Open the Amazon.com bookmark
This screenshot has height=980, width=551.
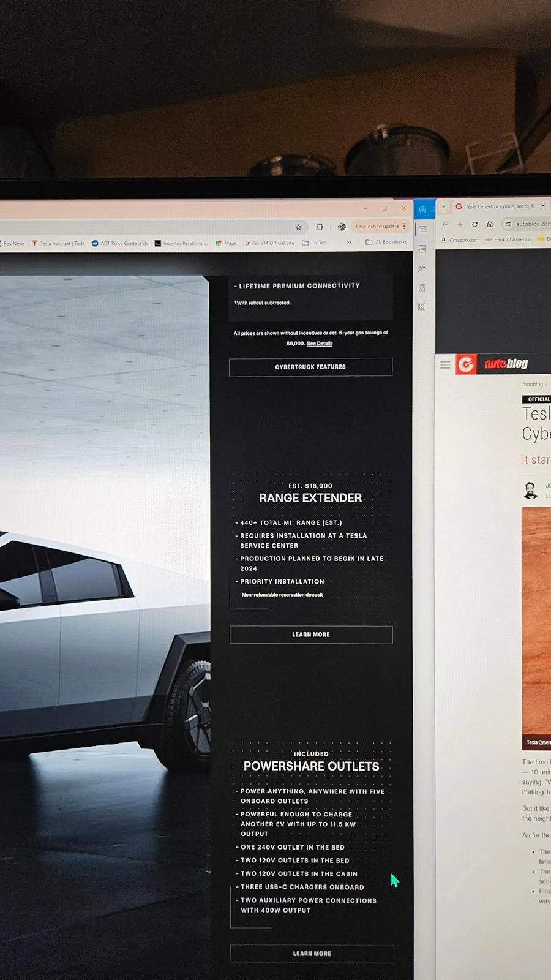coord(460,240)
